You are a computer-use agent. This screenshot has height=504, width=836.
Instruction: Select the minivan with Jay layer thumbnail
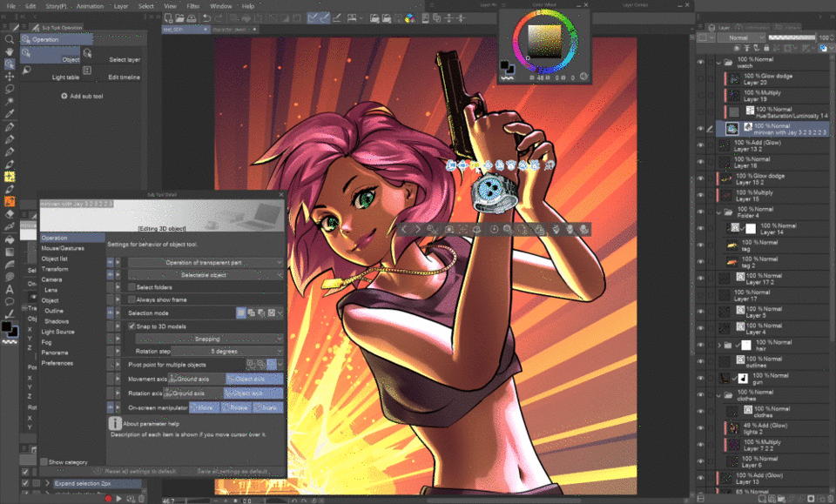point(731,129)
